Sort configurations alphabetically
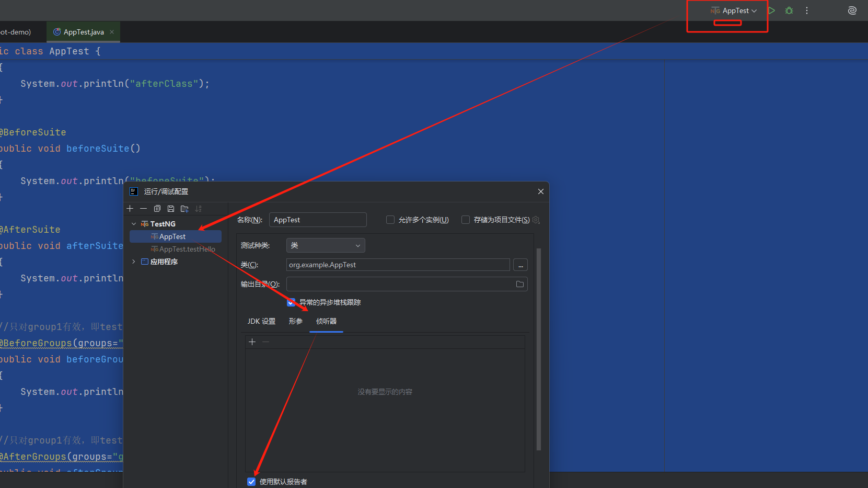The width and height of the screenshot is (868, 488). tap(199, 209)
